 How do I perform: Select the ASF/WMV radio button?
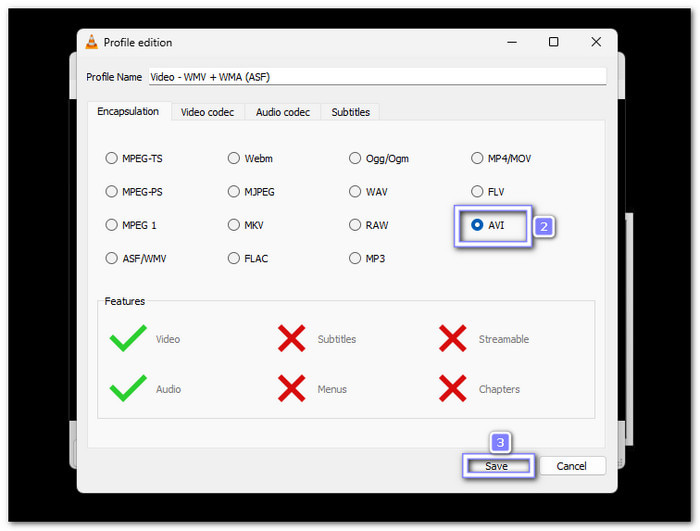coord(112,258)
